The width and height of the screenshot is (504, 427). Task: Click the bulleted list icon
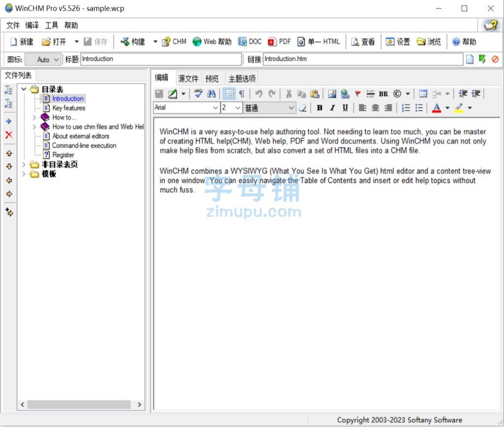(418, 108)
